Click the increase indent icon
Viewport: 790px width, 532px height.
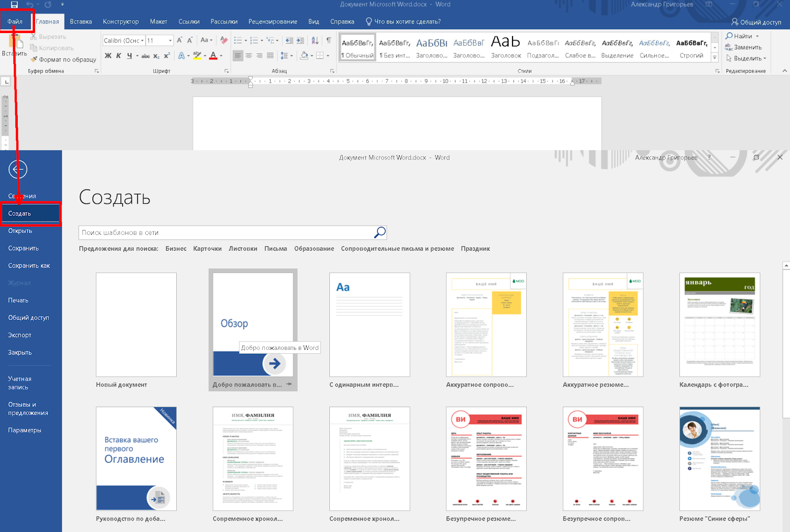[x=300, y=40]
